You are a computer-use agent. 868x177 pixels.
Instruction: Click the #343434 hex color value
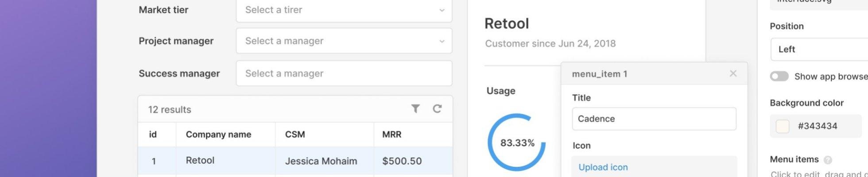pyautogui.click(x=818, y=126)
